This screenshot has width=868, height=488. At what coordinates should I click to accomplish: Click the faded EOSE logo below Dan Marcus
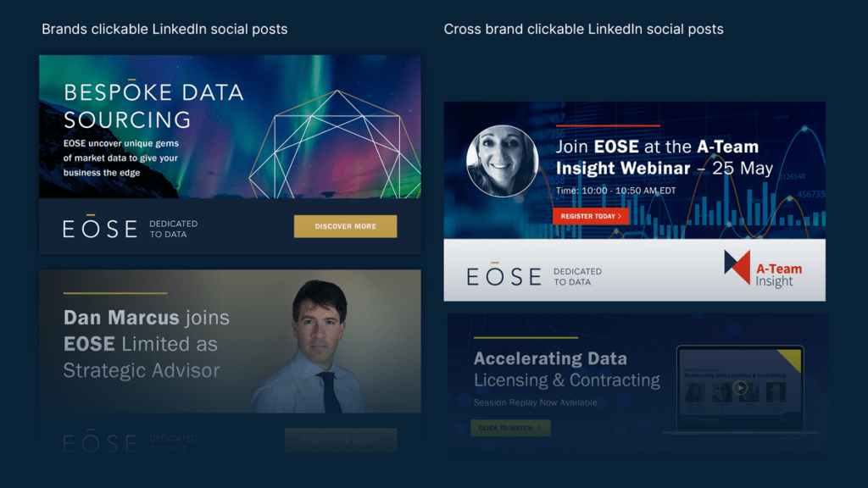(99, 442)
